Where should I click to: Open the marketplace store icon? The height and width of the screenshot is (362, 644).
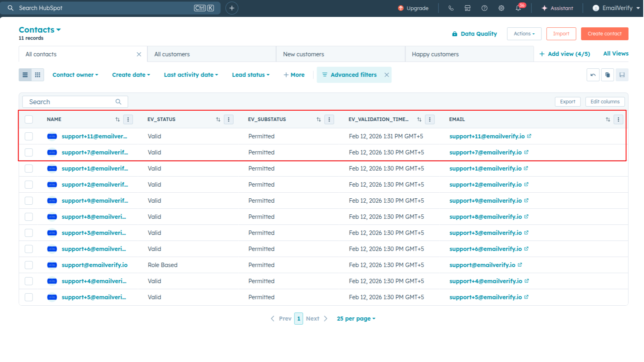[467, 8]
